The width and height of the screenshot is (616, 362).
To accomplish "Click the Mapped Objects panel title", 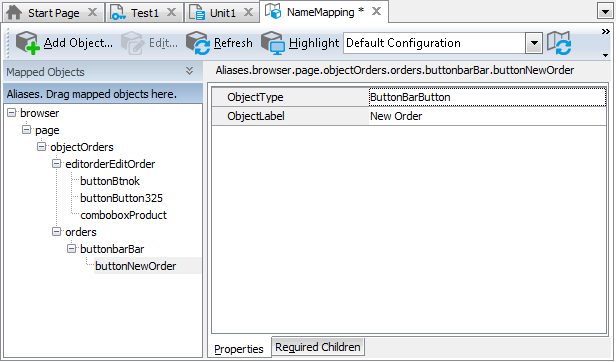I will pos(45,72).
